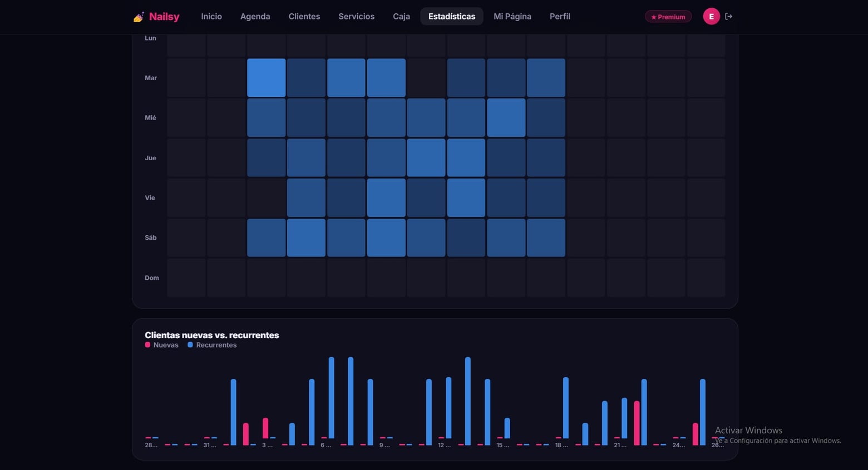Open the user avatar labeled E
Screen dimensions: 868x470
pyautogui.click(x=711, y=17)
